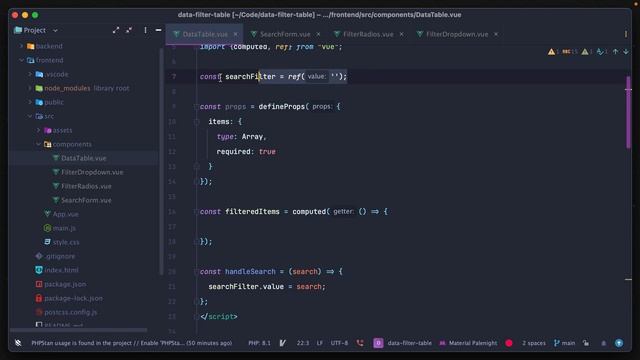Click PHP: 8.1 language level in status bar

pyautogui.click(x=259, y=343)
